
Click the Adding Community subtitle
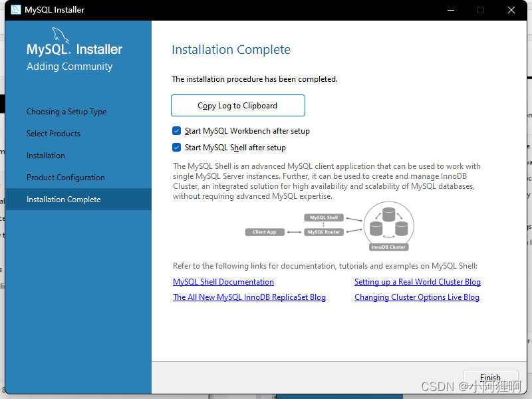(x=70, y=66)
